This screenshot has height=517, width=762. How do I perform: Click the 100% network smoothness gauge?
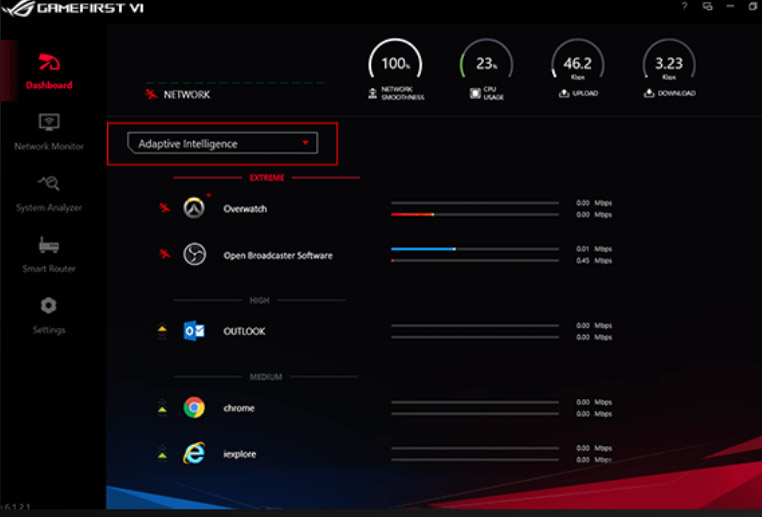(395, 61)
